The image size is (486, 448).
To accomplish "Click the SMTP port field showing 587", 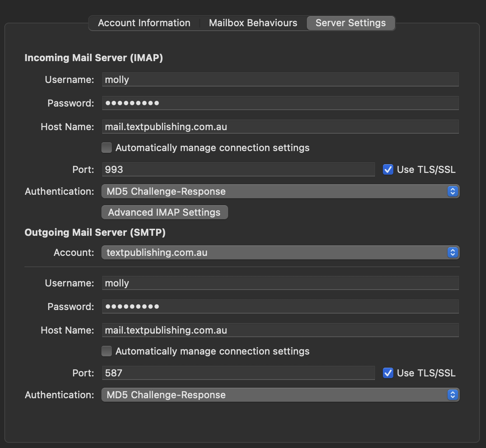I will 238,373.
